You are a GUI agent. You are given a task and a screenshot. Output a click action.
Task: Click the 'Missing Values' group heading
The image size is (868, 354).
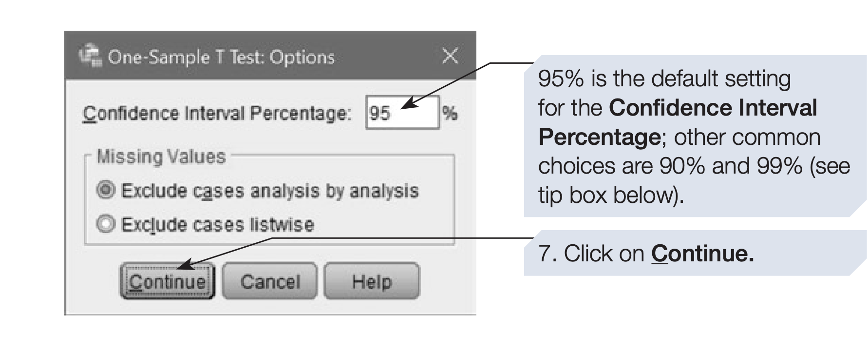[161, 157]
